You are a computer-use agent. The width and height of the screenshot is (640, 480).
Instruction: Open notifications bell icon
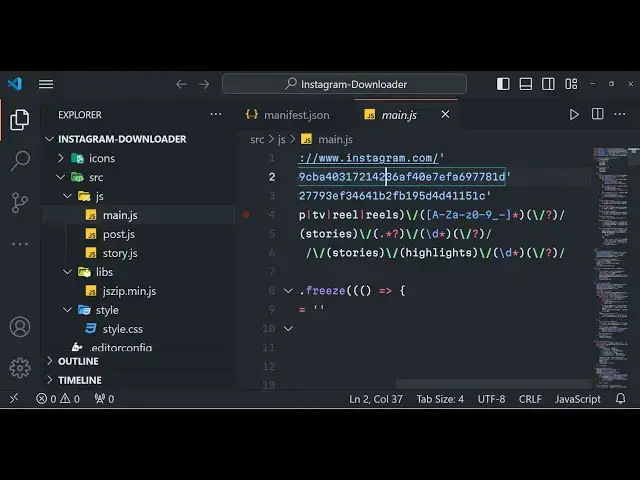click(620, 398)
